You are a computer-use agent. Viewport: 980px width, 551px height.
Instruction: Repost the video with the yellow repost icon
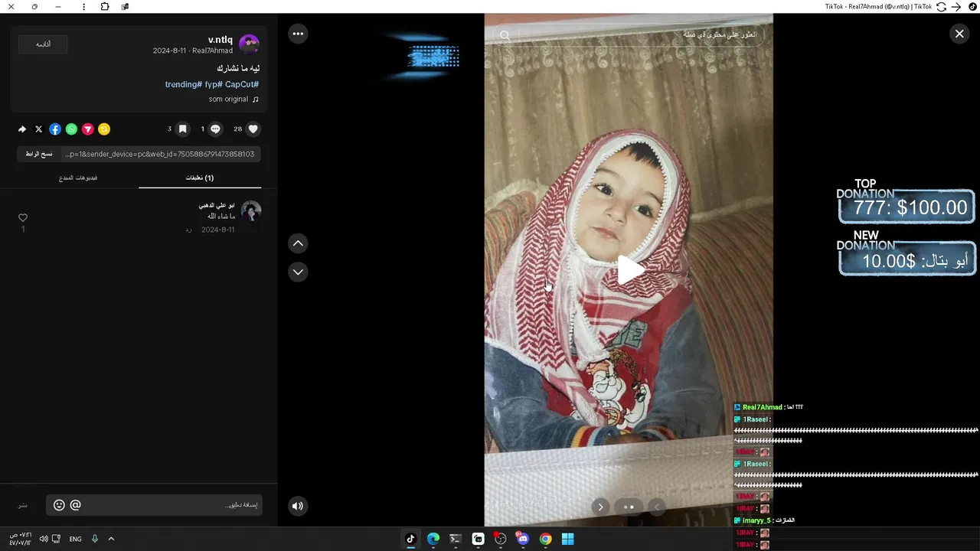point(104,129)
